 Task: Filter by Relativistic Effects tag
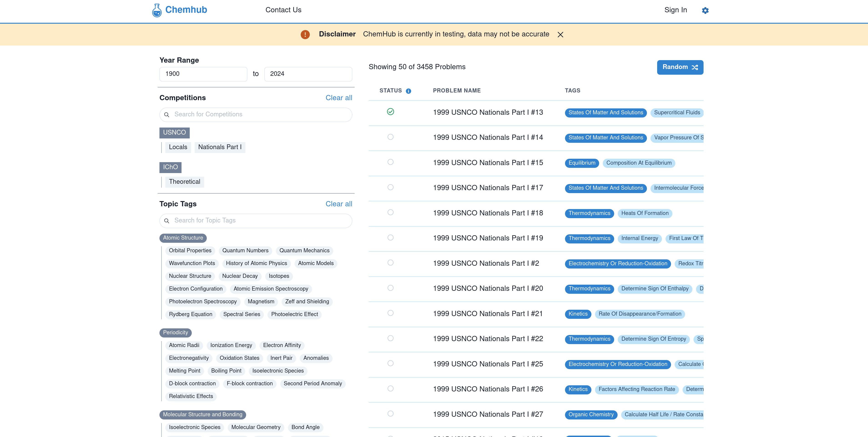[x=191, y=396]
